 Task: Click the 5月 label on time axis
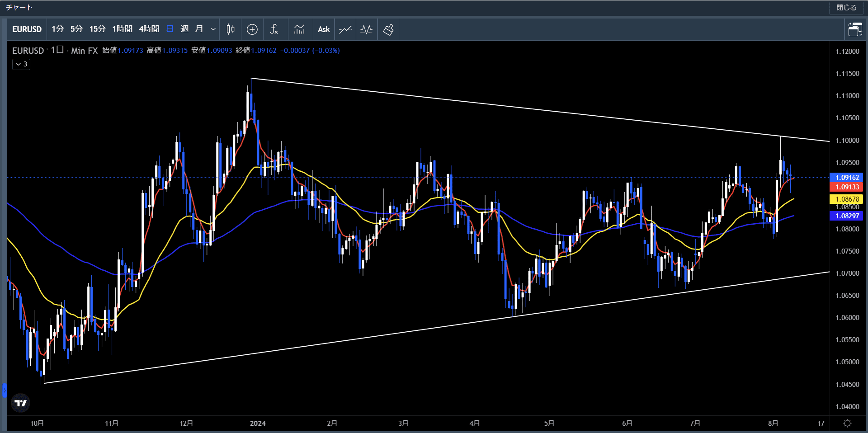[x=549, y=424]
